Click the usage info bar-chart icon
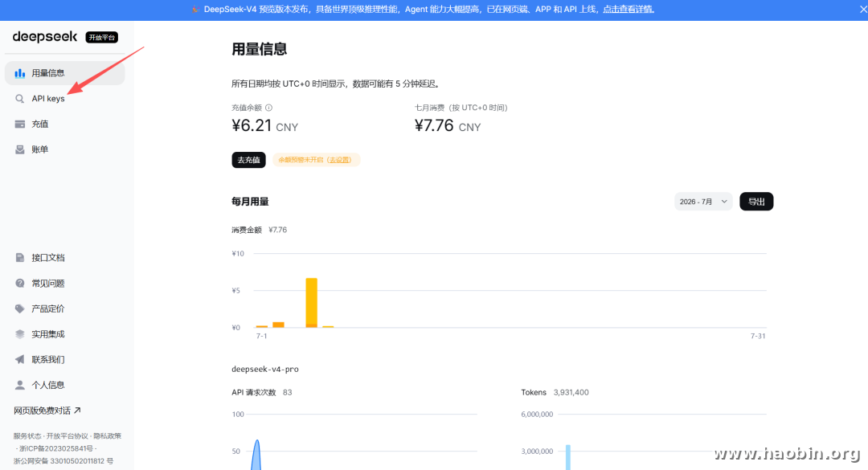 pos(20,73)
